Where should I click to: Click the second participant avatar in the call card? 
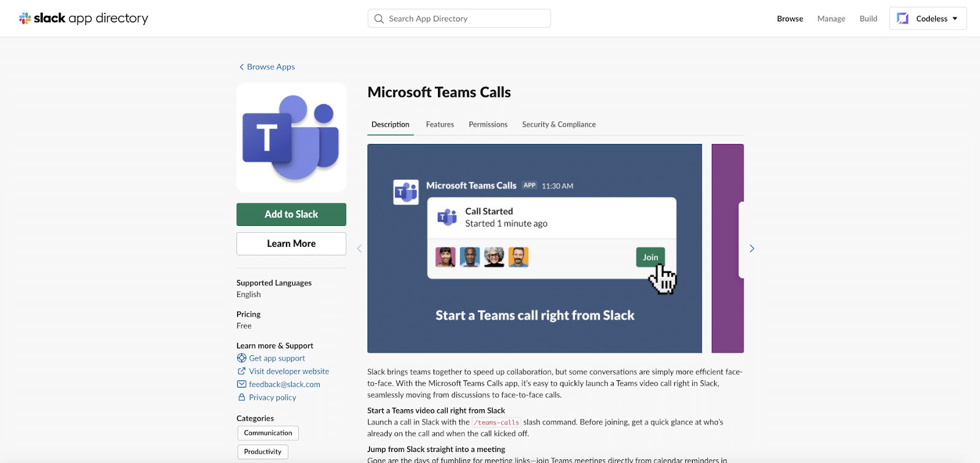tap(470, 257)
